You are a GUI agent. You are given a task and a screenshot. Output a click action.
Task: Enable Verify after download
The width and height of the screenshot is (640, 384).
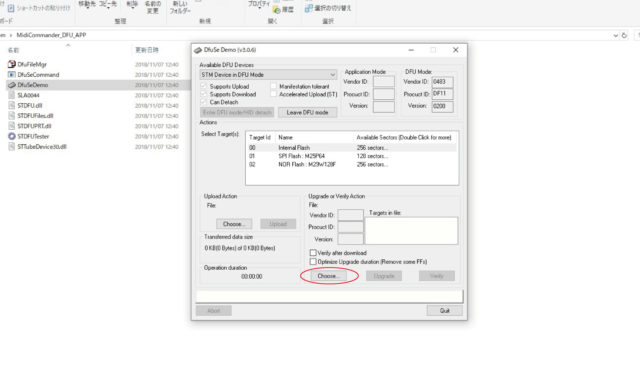313,253
